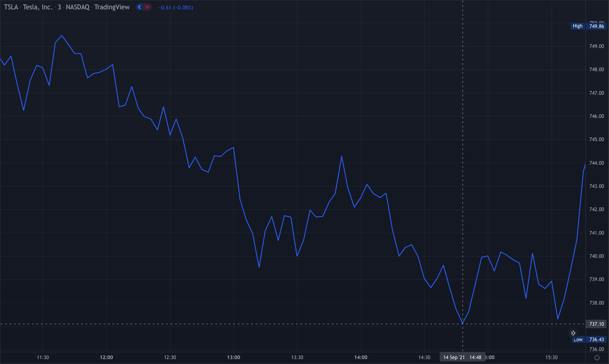Image resolution: width=609 pixels, height=364 pixels.
Task: Open chart settings gear at bottom-right corner
Action: point(597,357)
